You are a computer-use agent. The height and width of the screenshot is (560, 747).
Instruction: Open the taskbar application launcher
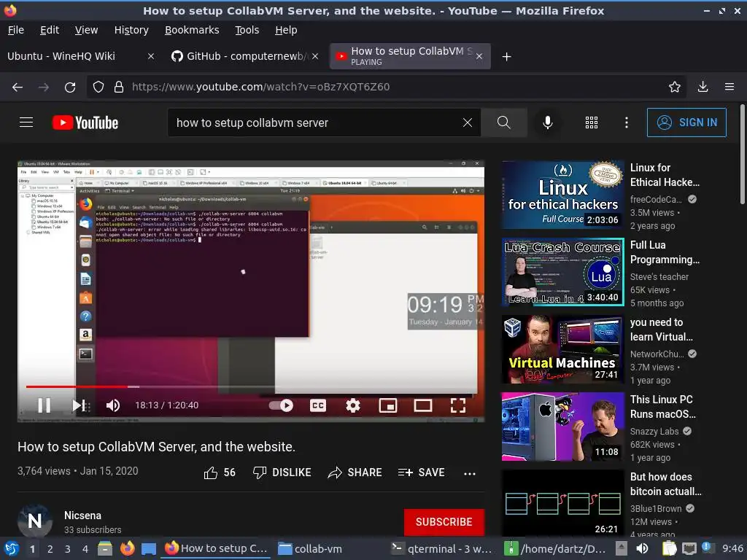[12, 549]
